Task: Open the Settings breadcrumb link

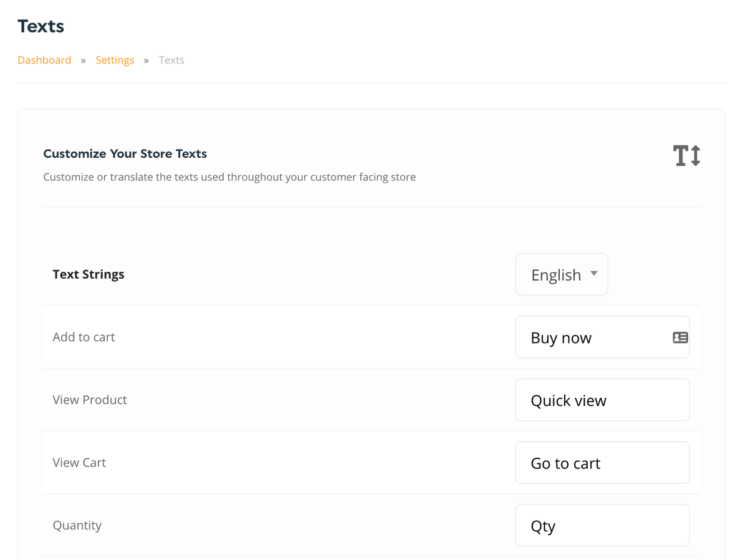Action: (115, 60)
